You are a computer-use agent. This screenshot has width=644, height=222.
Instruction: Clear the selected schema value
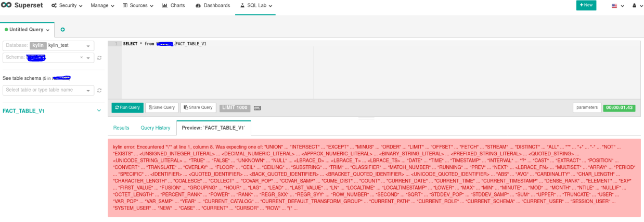pos(81,57)
